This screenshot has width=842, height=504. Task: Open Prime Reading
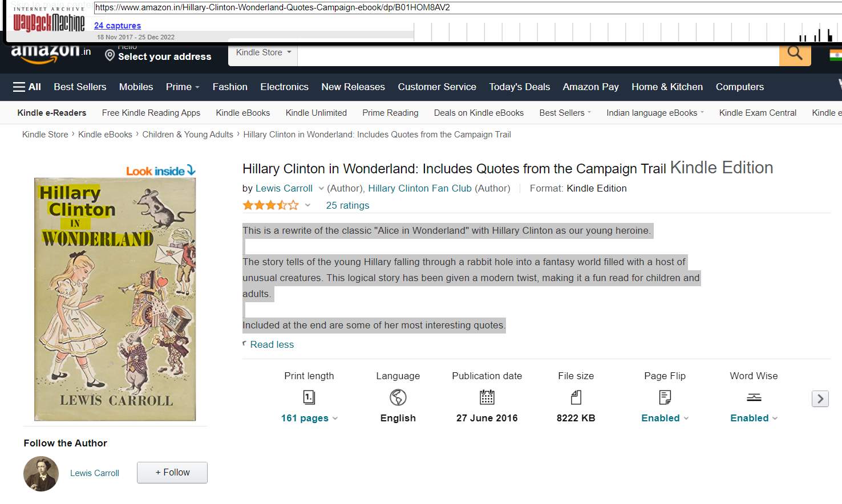point(390,113)
